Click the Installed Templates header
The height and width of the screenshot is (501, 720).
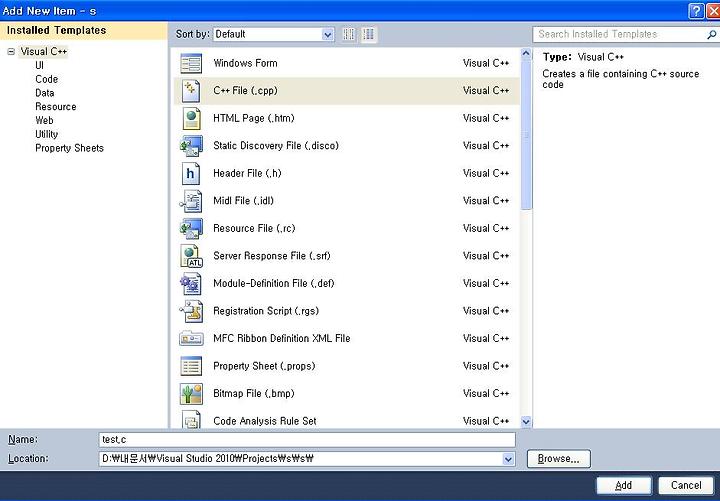[x=84, y=31]
